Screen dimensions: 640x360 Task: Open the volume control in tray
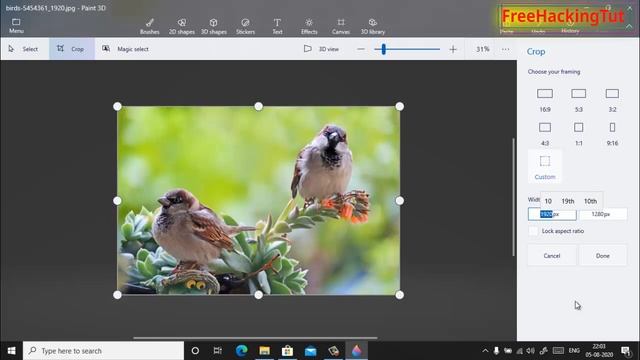[530, 351]
